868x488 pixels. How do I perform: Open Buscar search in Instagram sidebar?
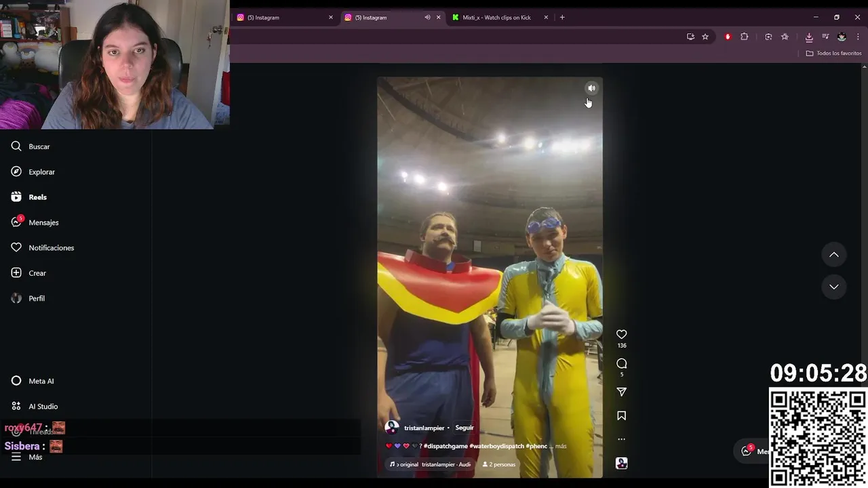click(x=31, y=146)
